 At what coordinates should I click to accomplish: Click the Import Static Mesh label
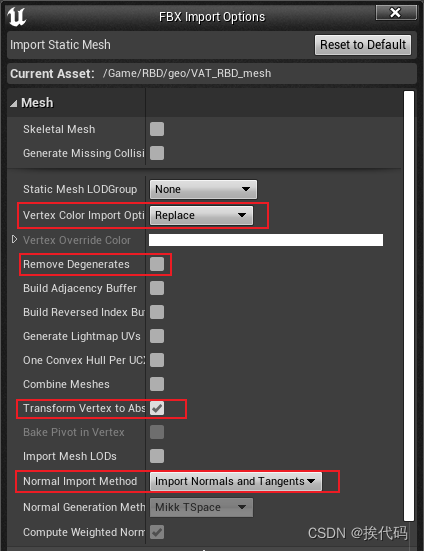tap(60, 45)
